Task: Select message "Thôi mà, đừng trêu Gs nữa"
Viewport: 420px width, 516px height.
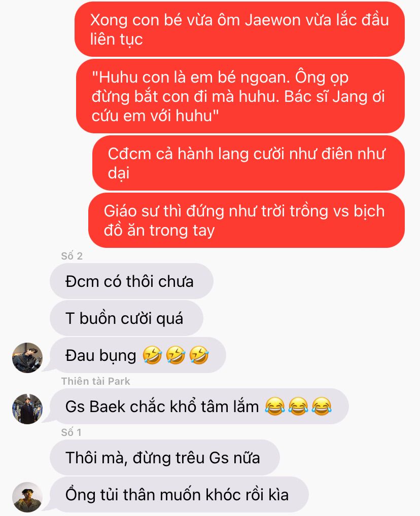Action: [165, 458]
